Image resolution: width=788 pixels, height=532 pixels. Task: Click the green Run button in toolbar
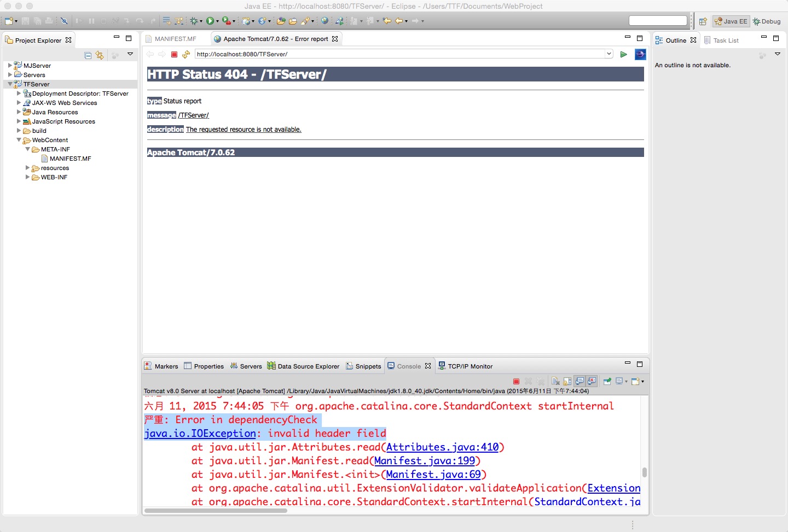pos(210,21)
